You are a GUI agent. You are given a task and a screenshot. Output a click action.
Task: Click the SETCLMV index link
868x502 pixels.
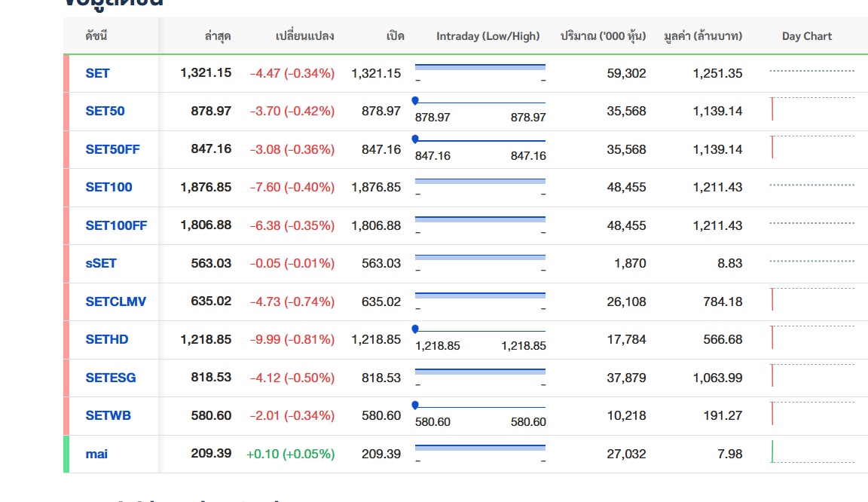tap(115, 302)
